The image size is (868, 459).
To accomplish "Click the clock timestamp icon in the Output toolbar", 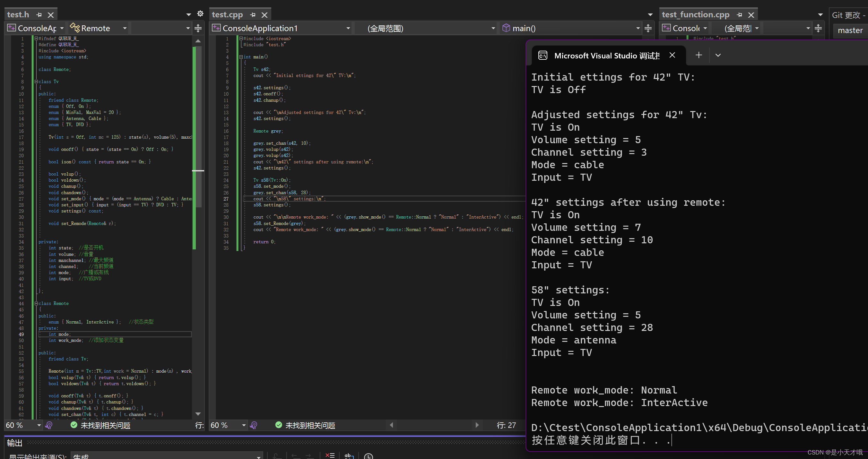I will click(368, 456).
